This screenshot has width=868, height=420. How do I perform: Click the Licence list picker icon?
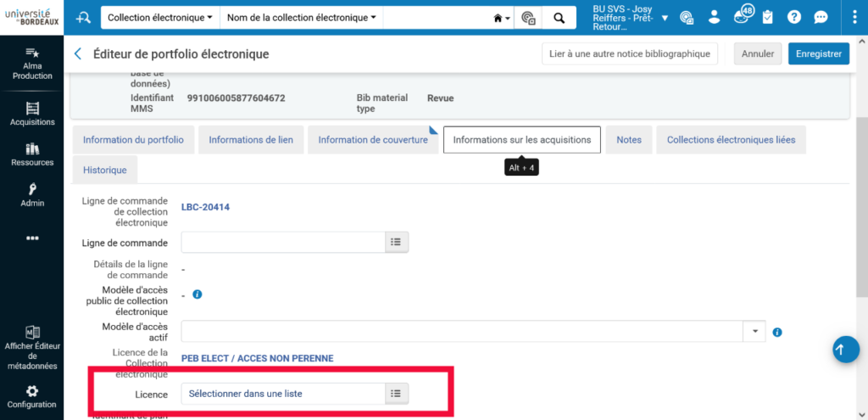coord(396,394)
